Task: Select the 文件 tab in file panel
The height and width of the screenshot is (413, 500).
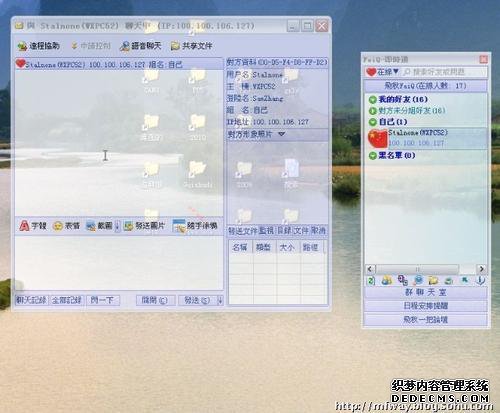Action: [x=301, y=230]
